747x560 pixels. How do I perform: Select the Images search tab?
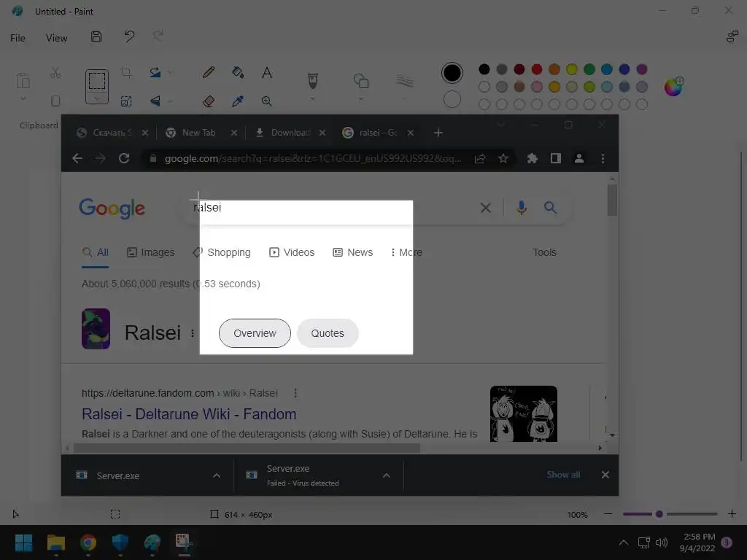(150, 252)
